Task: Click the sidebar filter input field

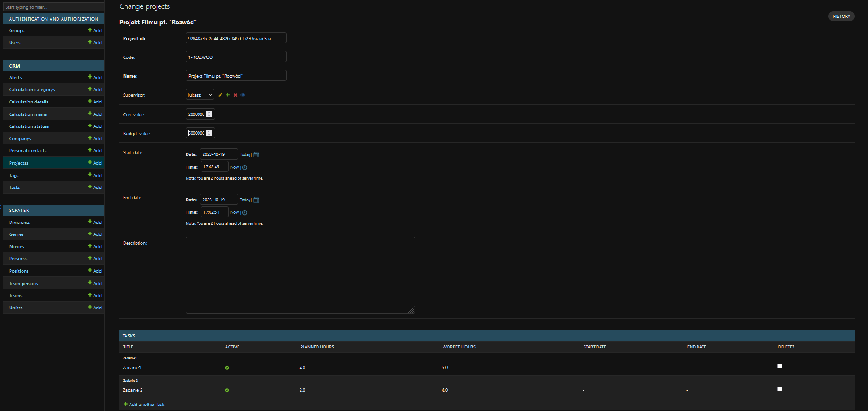Action: (x=54, y=7)
